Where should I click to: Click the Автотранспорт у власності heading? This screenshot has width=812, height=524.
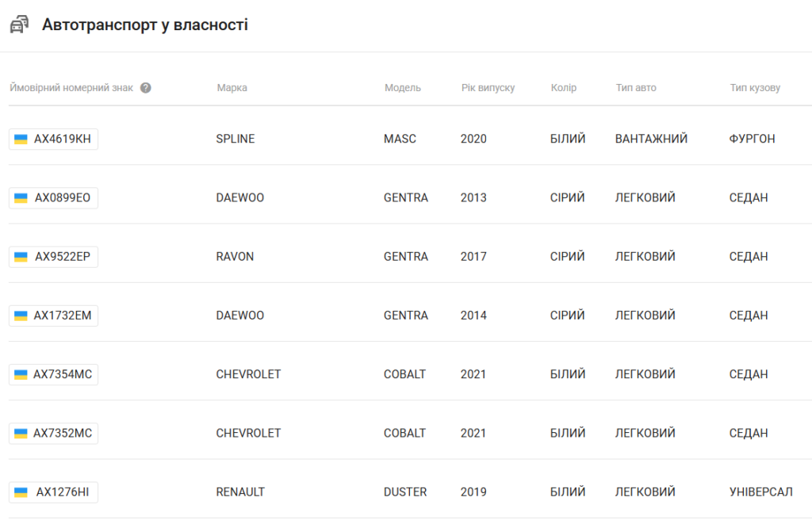point(145,25)
